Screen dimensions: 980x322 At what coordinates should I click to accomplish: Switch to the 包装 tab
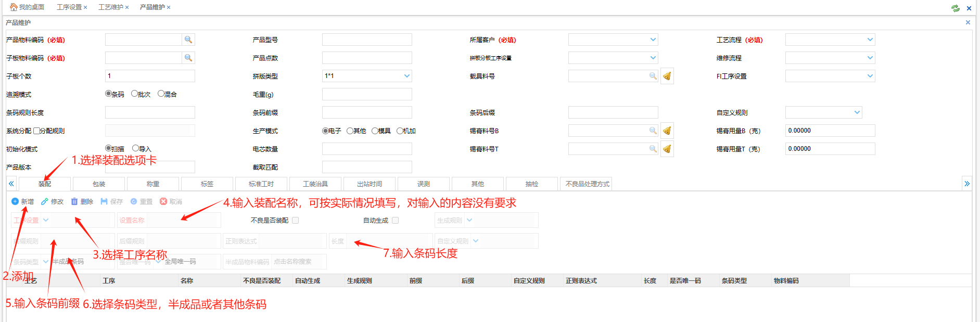pos(99,184)
